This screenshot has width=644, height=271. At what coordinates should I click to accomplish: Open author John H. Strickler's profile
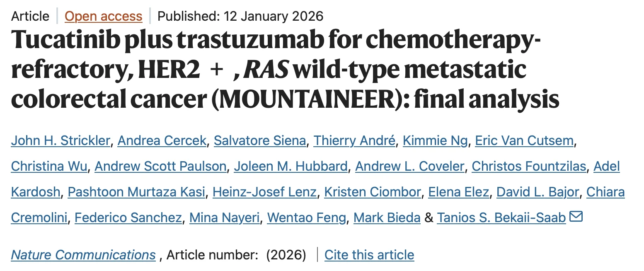[x=61, y=141]
